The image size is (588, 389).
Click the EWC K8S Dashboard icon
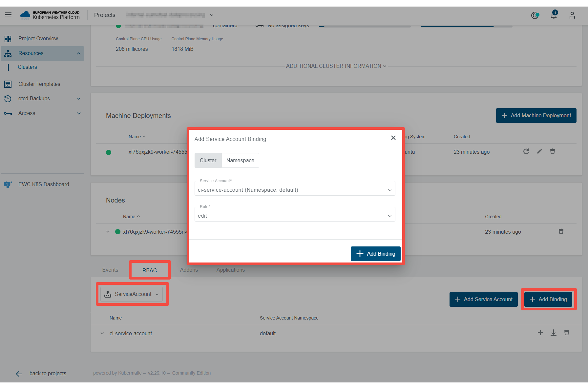point(8,184)
